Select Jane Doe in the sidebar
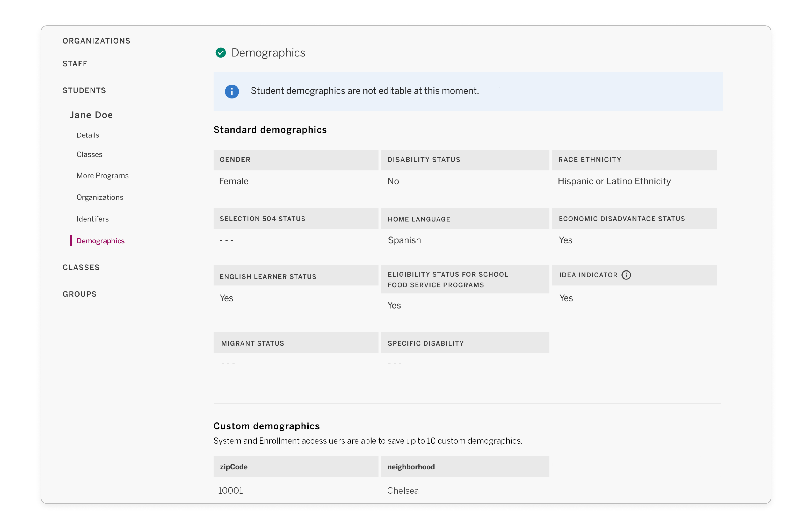This screenshot has width=812, height=530. [91, 115]
